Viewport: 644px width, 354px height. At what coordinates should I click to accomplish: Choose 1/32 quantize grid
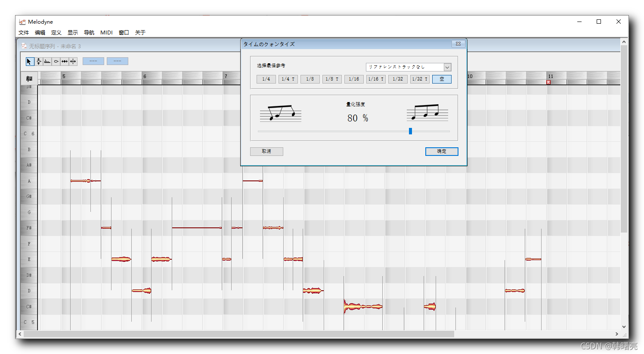398,79
